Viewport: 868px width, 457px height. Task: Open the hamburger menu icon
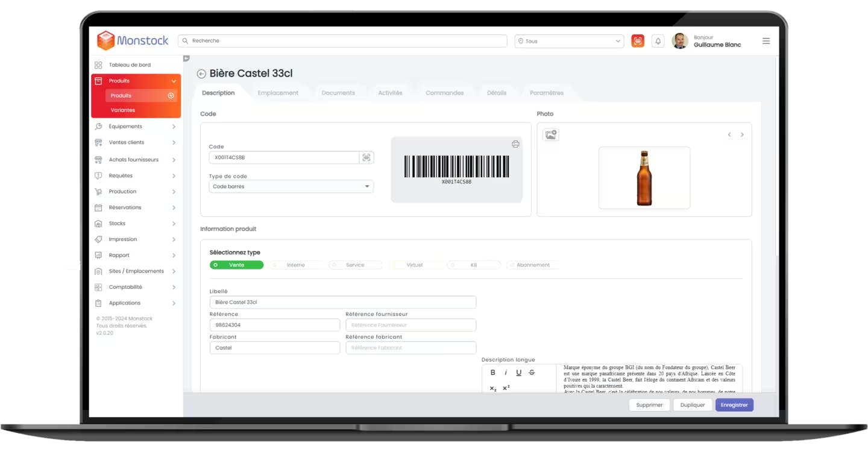(x=766, y=41)
